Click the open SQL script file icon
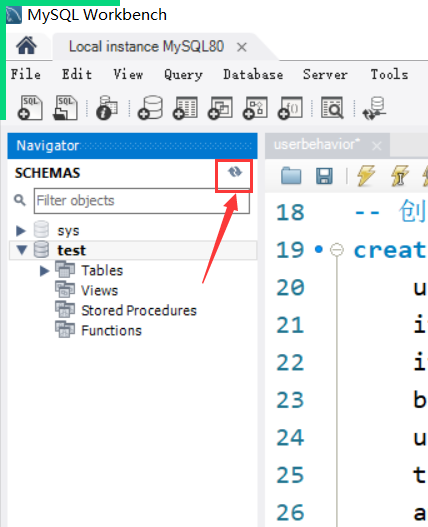Image resolution: width=428 pixels, height=527 pixels. 65,108
